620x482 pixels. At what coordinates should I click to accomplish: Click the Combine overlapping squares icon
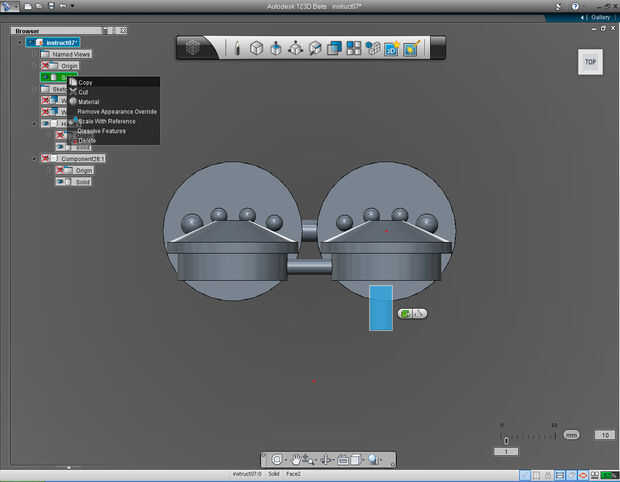(334, 48)
